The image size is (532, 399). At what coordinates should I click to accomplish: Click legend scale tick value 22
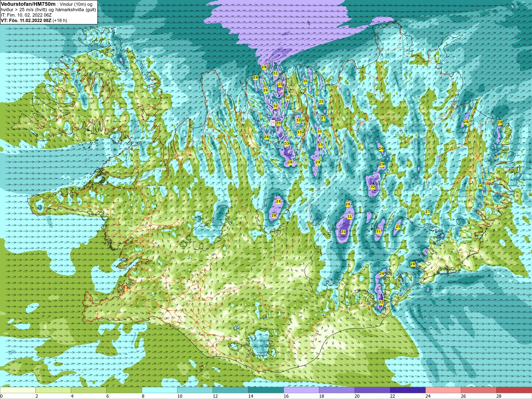tap(393, 397)
